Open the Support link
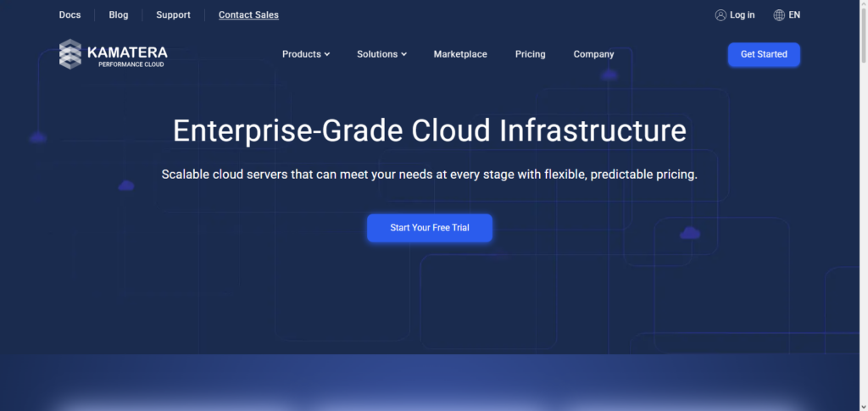 [173, 15]
